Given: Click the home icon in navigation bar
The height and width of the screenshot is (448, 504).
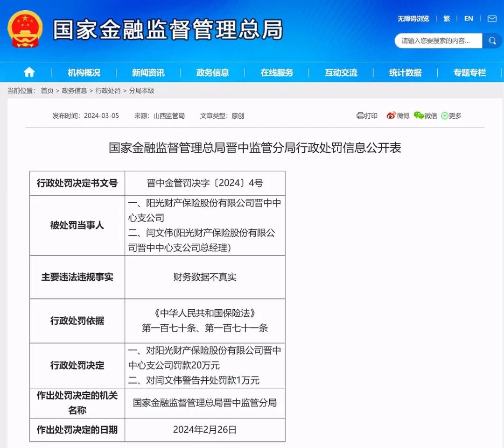Looking at the screenshot, I should [29, 72].
